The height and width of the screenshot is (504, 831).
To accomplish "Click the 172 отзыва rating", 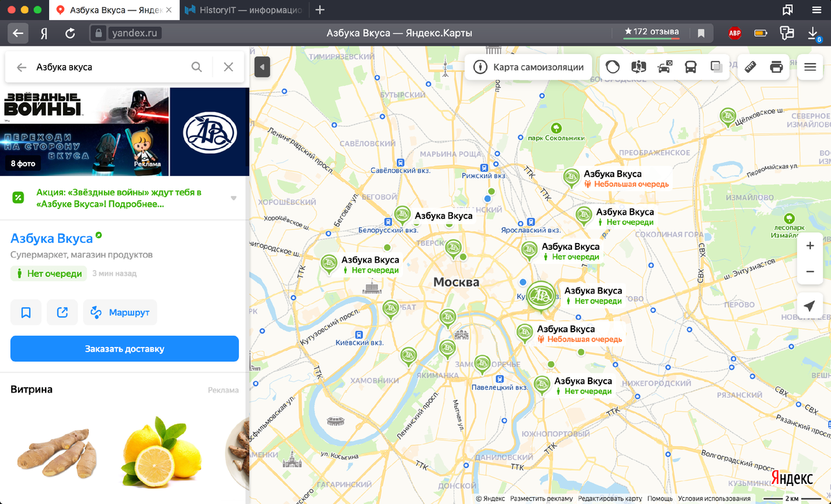I will (651, 32).
